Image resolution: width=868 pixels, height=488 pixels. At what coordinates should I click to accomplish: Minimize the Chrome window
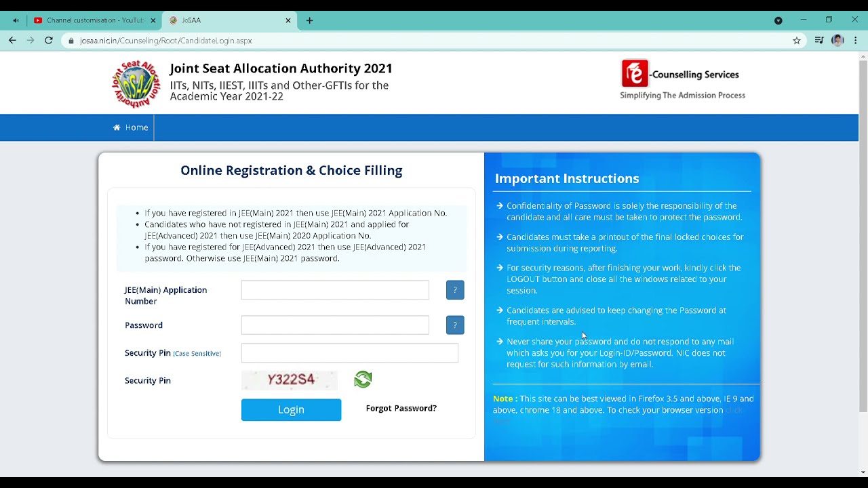tap(804, 20)
